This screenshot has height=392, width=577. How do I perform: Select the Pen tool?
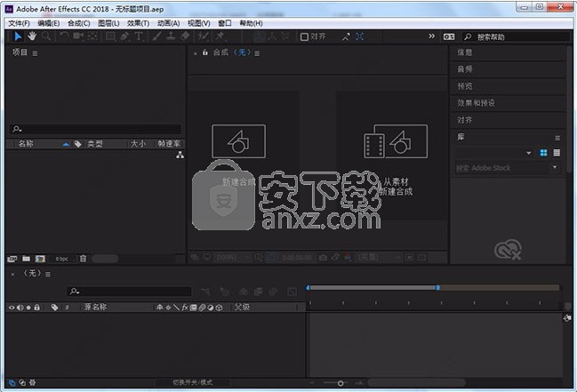124,36
